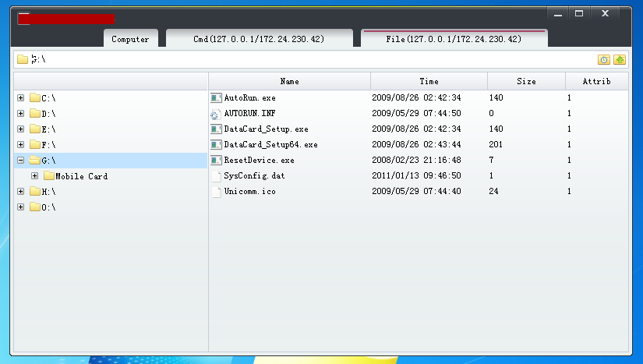The image size is (643, 364).
Task: Select the G:\ tree label
Action: coord(48,161)
